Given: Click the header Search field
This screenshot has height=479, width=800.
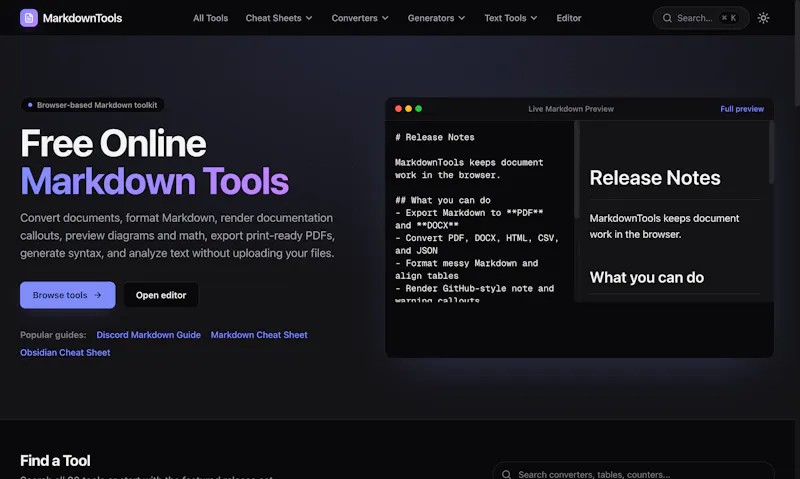Looking at the screenshot, I should pos(701,18).
